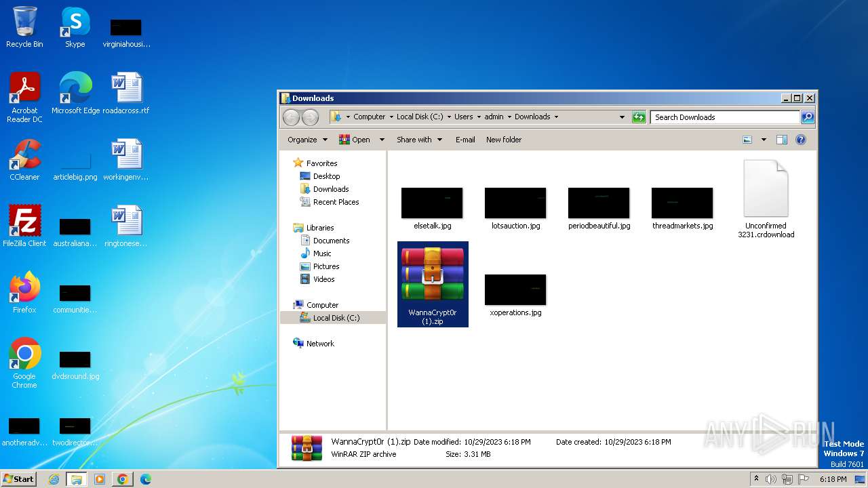Select articlebig.png on the desktop
The width and height of the screenshot is (868, 488).
point(75,167)
